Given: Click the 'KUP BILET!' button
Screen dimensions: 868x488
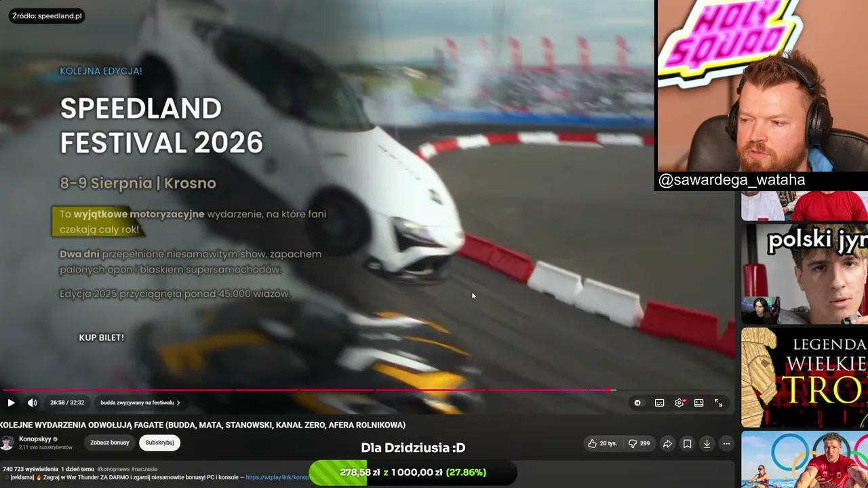Looking at the screenshot, I should [x=102, y=338].
